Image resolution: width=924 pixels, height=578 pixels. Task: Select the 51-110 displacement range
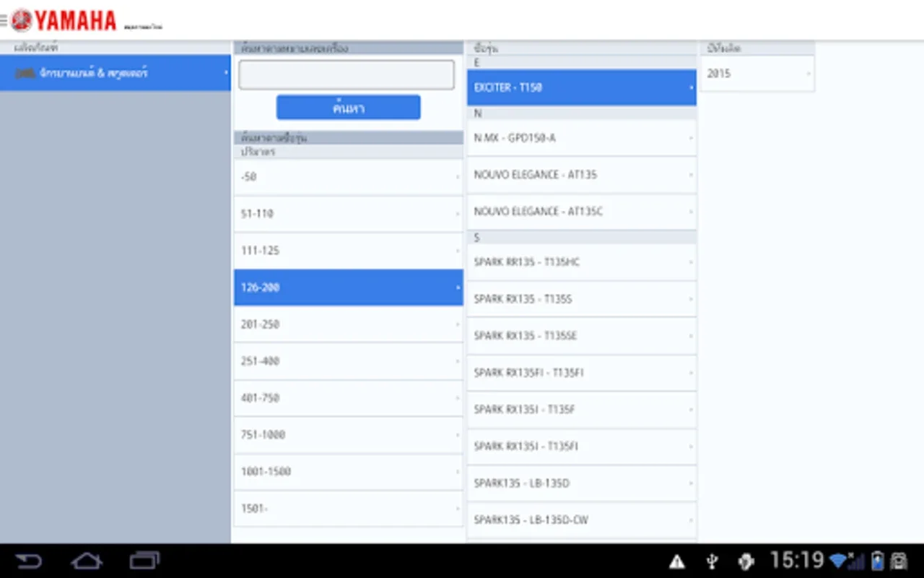(x=348, y=214)
